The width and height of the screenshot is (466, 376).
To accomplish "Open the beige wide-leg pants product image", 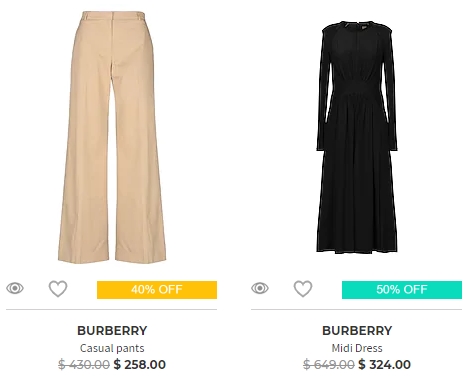I will (x=112, y=137).
